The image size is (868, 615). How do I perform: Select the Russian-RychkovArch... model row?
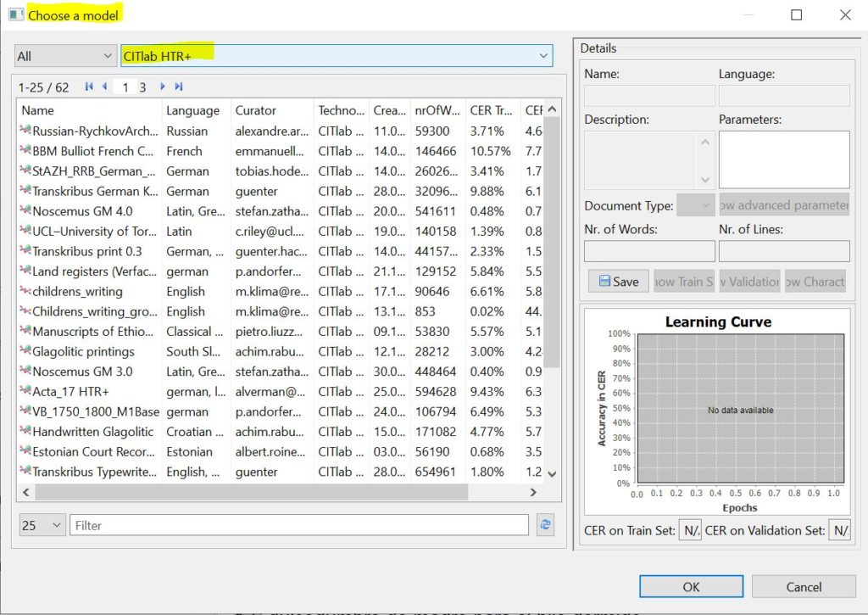(x=280, y=131)
